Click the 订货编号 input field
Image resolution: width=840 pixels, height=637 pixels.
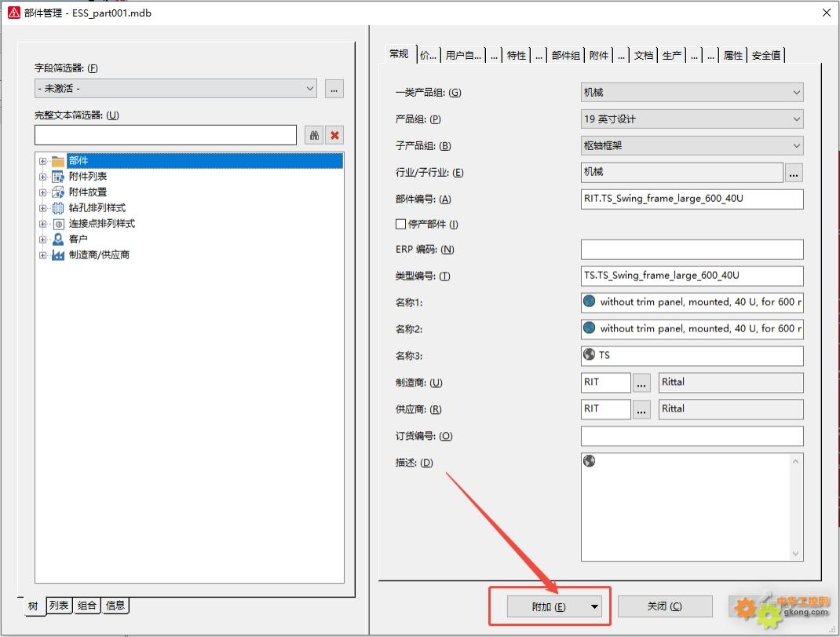(x=692, y=436)
